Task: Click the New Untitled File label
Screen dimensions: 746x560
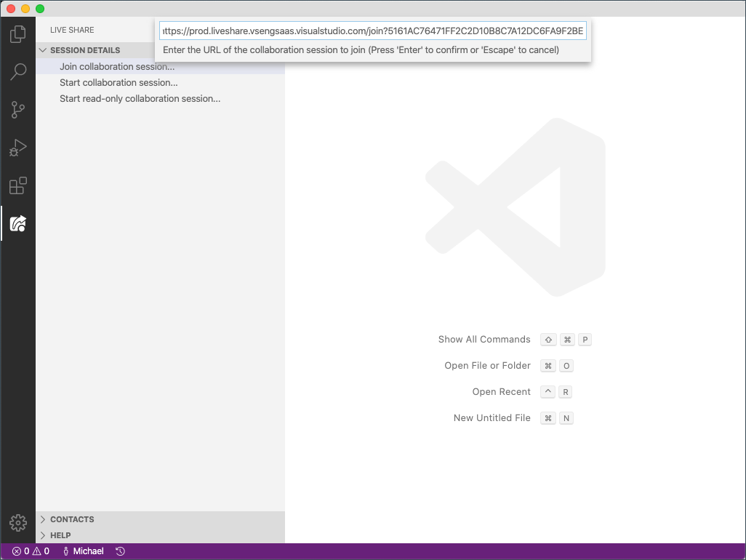Action: (492, 417)
